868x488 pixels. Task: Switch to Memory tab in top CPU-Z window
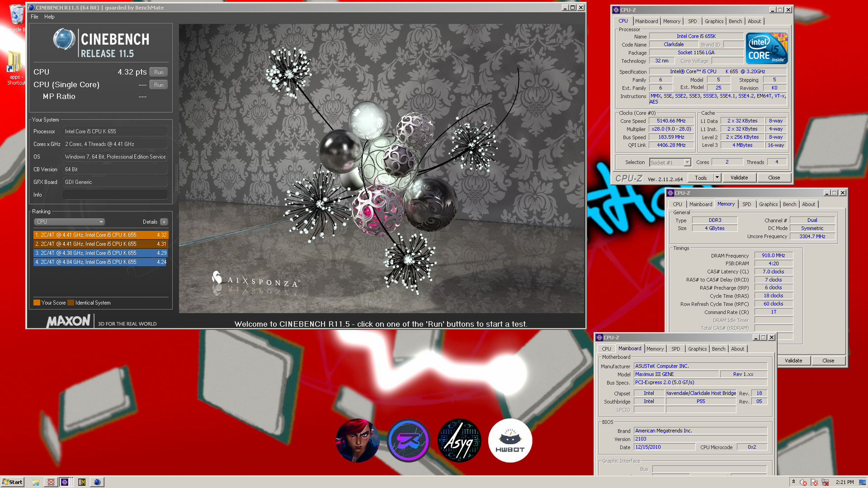click(672, 21)
